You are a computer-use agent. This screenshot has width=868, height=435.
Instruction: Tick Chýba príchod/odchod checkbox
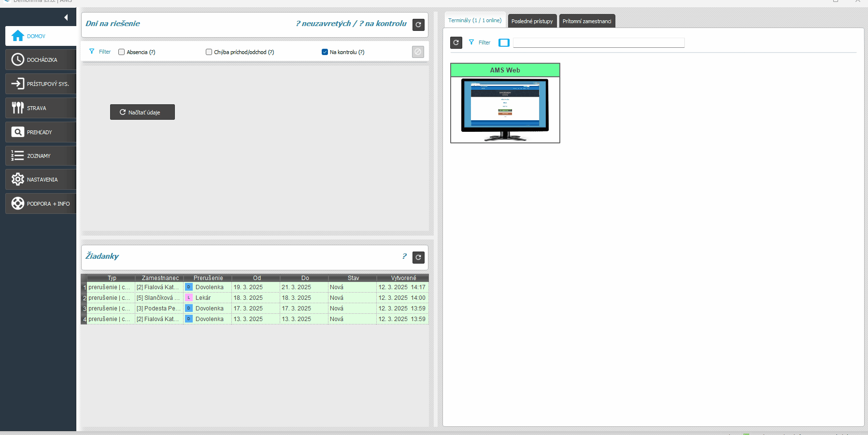tap(209, 52)
